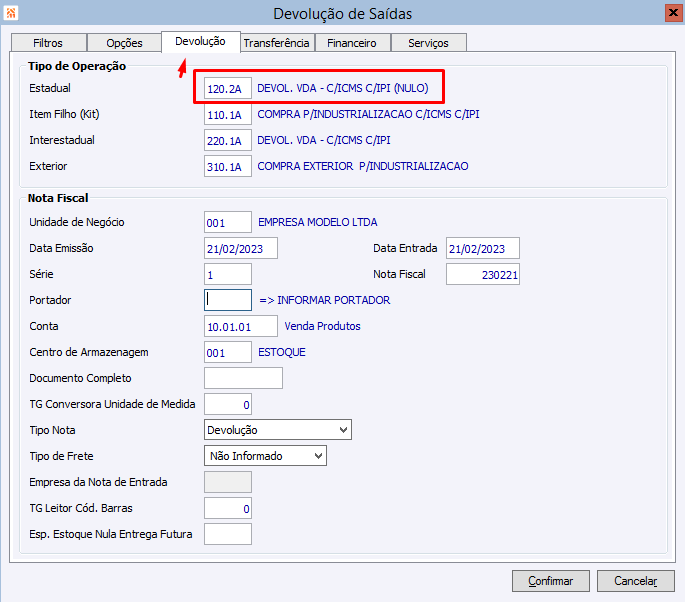Select the Devolução tab
The height and width of the screenshot is (602, 685).
pyautogui.click(x=201, y=42)
